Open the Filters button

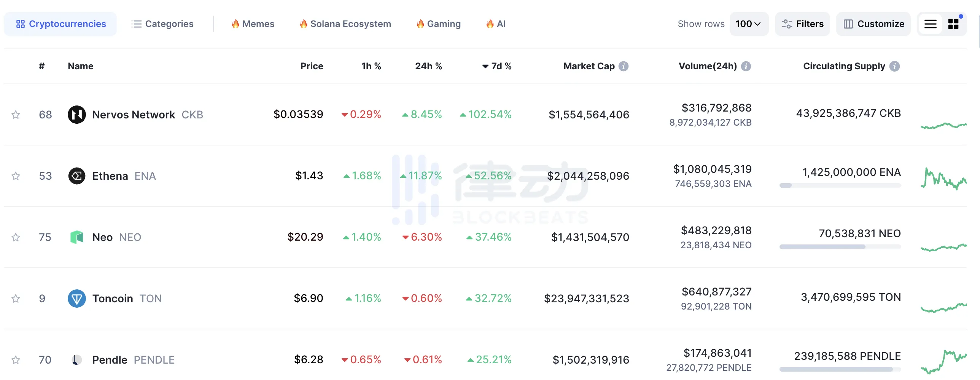tap(803, 24)
